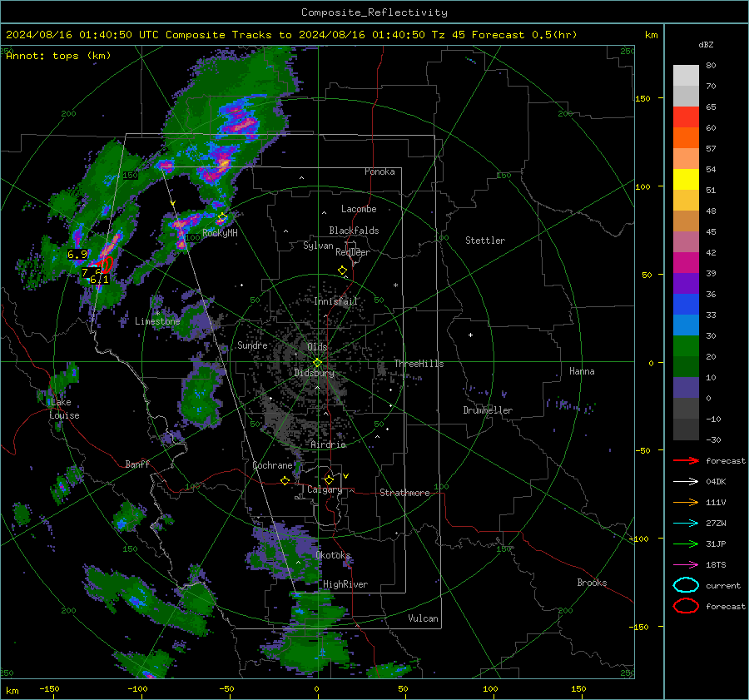Image resolution: width=749 pixels, height=700 pixels.
Task: Click the yellow diamond marker above Calgary
Action: [329, 479]
